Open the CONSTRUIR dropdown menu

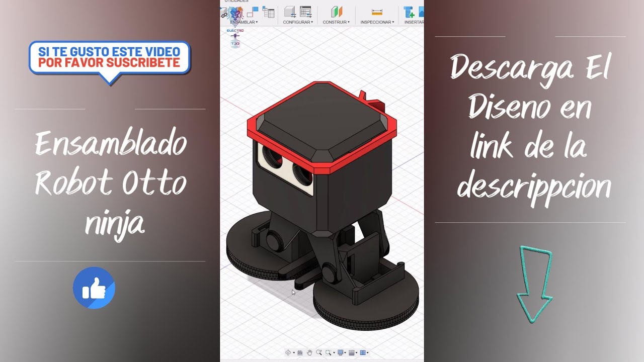tap(336, 22)
